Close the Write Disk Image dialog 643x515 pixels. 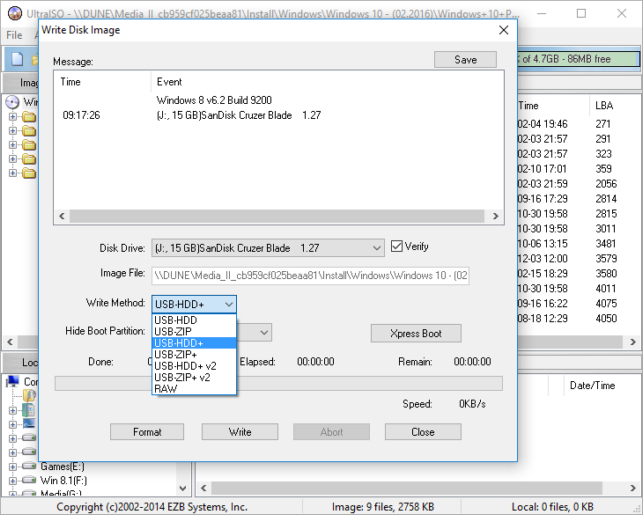tap(504, 30)
